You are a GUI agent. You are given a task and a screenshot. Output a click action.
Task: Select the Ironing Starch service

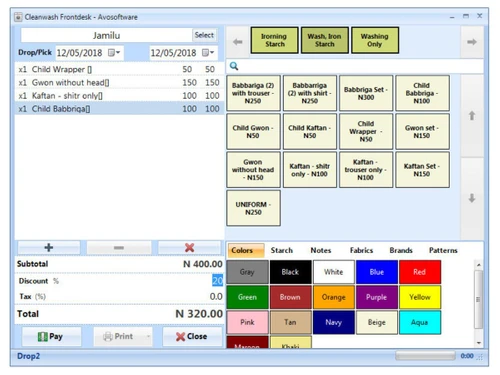[274, 40]
